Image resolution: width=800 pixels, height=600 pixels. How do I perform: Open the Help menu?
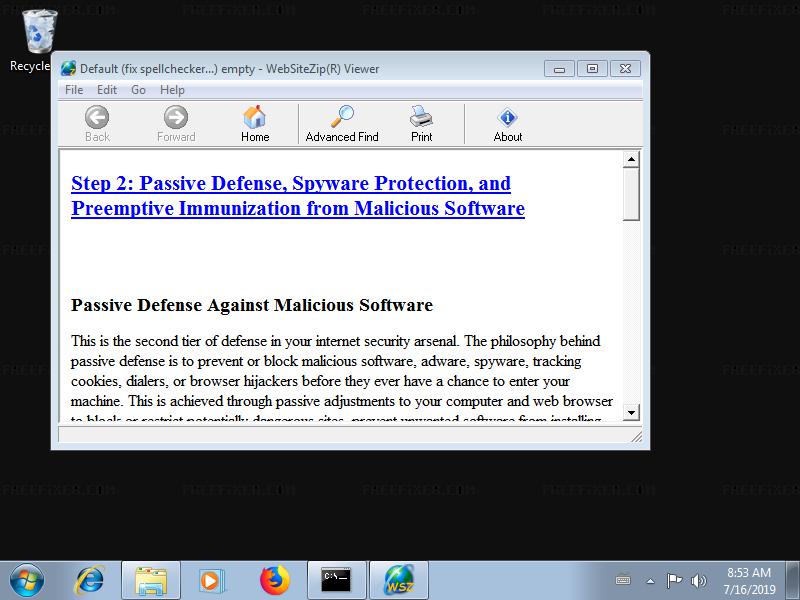172,90
